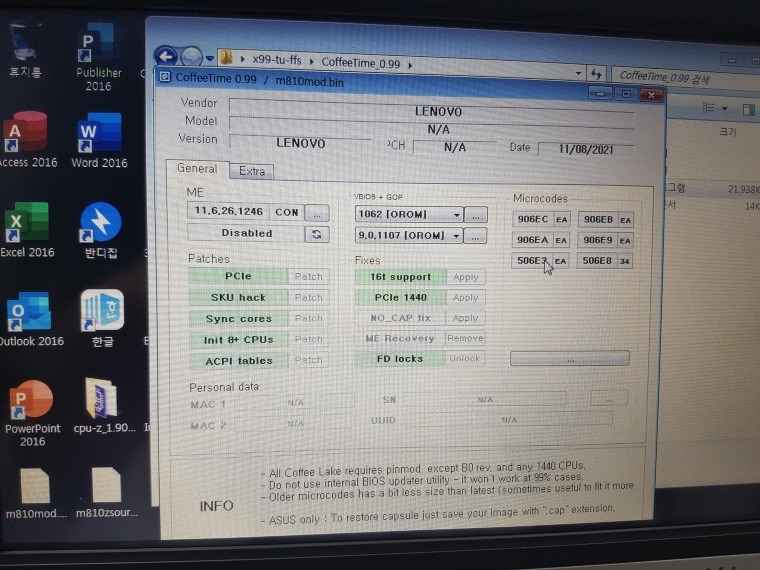This screenshot has width=760, height=570.
Task: Open Explorer recent locations dropdown arrow
Action: (210, 59)
